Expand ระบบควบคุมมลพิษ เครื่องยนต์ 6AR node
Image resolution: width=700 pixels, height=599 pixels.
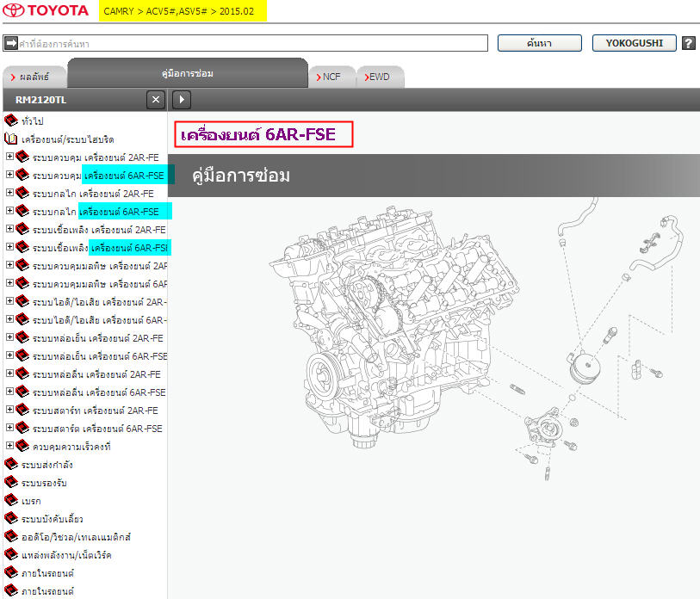[9, 282]
